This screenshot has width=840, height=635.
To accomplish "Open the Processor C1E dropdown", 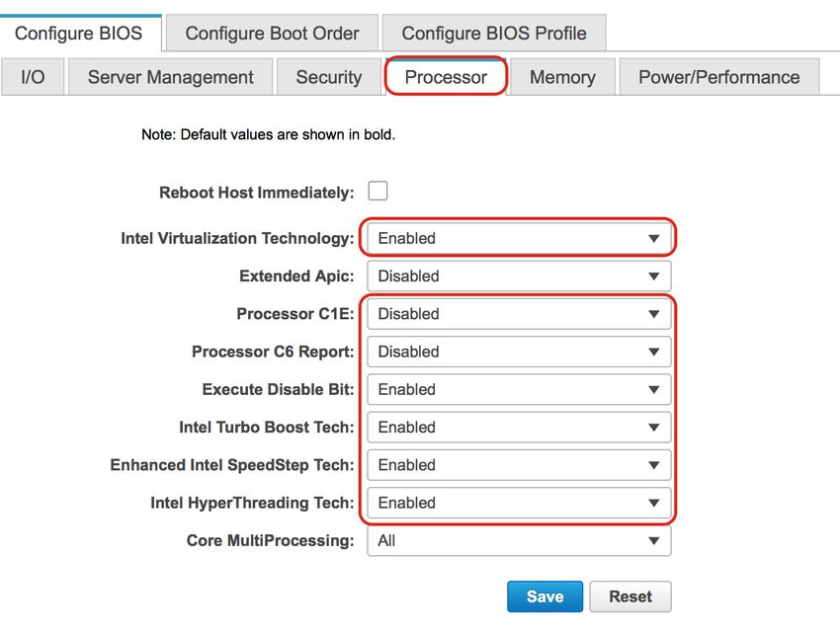I will pyautogui.click(x=519, y=314).
